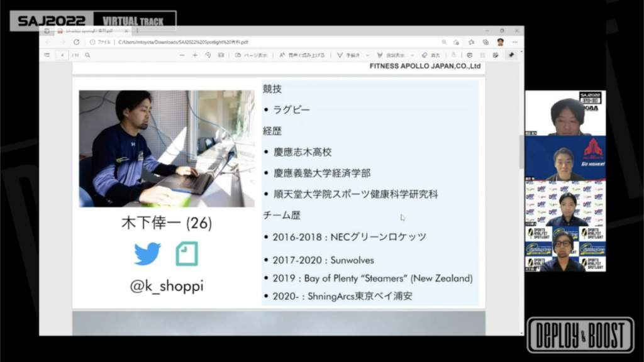Click the '2016-2018 : NECグリーンロケッツ' line
The image size is (644, 362).
pyautogui.click(x=350, y=237)
